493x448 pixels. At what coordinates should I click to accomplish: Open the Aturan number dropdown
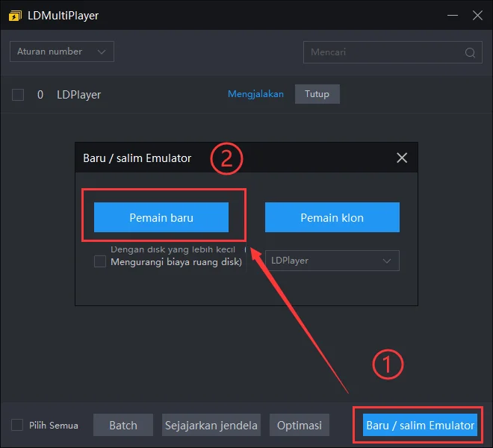click(x=62, y=52)
